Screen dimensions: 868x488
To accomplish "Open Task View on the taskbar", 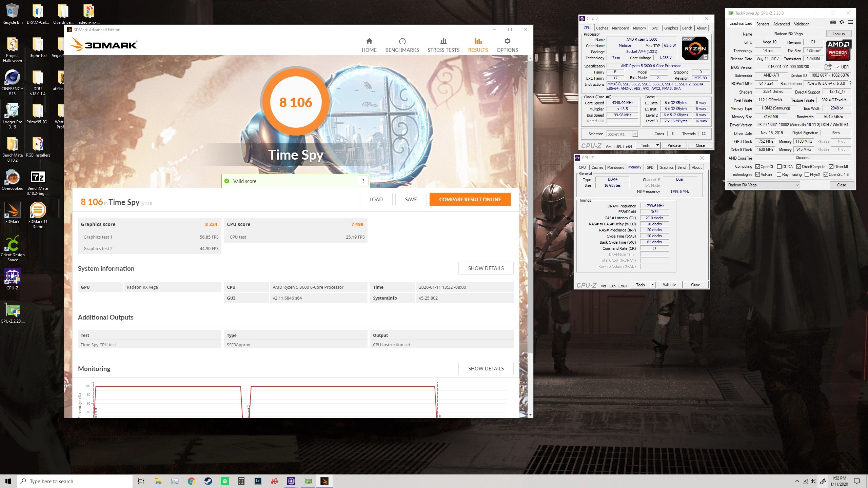I will coord(141,481).
